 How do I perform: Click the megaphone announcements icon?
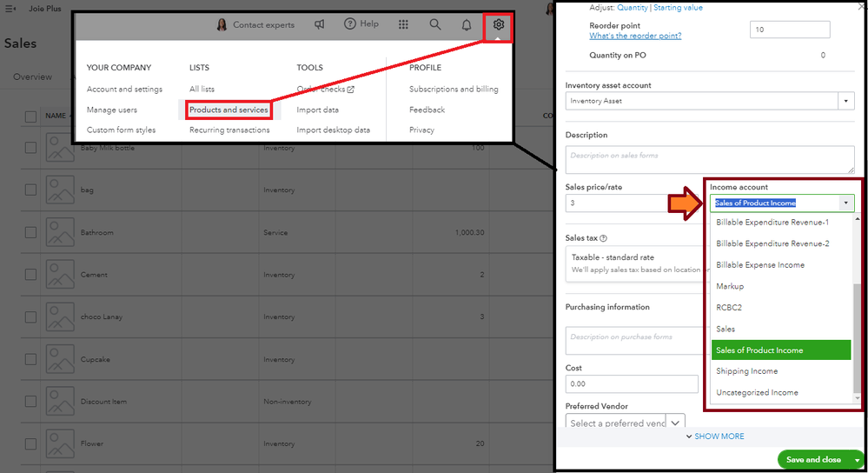(x=320, y=24)
